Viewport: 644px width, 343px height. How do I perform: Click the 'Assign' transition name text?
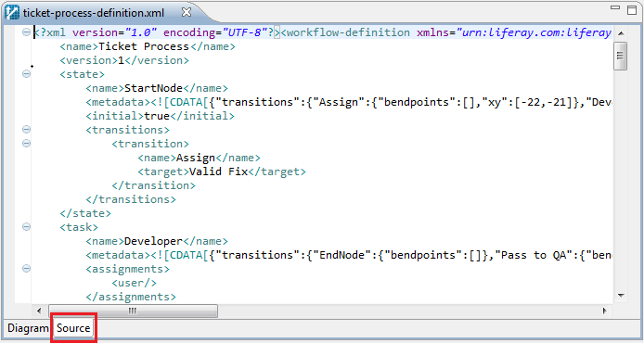[x=196, y=158]
